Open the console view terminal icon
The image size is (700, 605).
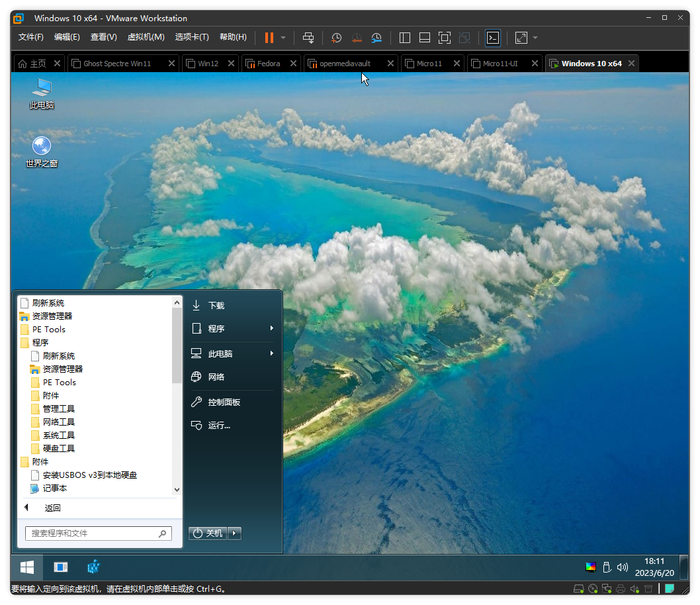[493, 38]
